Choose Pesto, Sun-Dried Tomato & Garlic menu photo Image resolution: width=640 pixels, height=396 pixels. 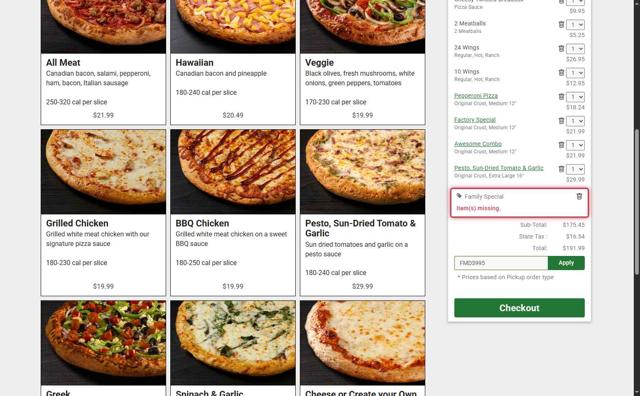click(x=362, y=172)
